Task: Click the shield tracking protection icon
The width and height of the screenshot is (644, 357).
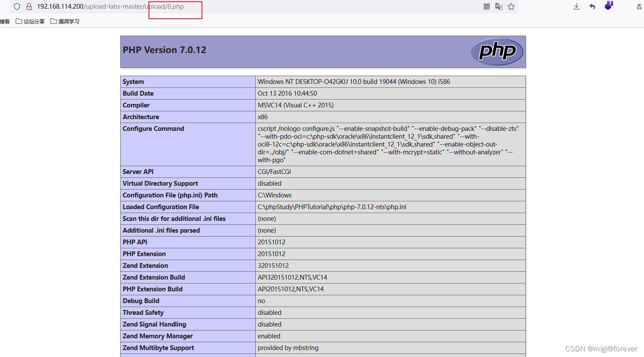Action: [x=17, y=7]
